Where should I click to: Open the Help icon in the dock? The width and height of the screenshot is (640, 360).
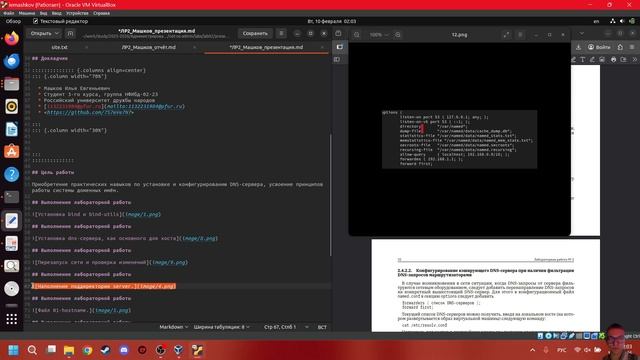tap(11, 175)
